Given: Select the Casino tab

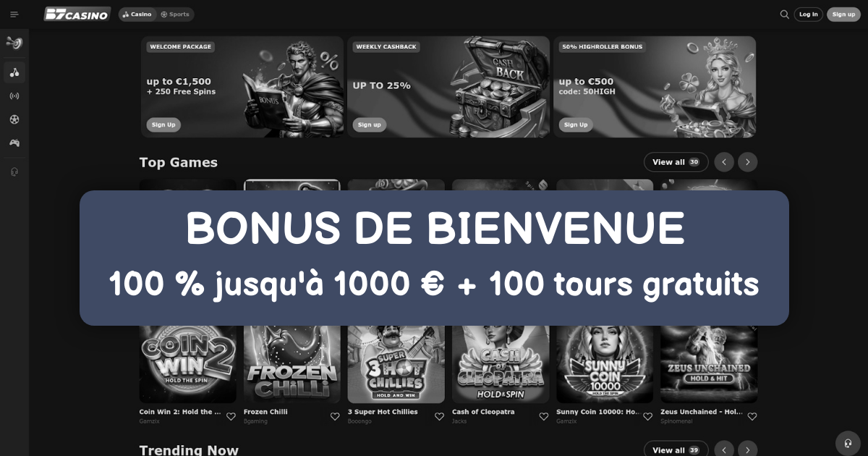Looking at the screenshot, I should click(x=137, y=14).
